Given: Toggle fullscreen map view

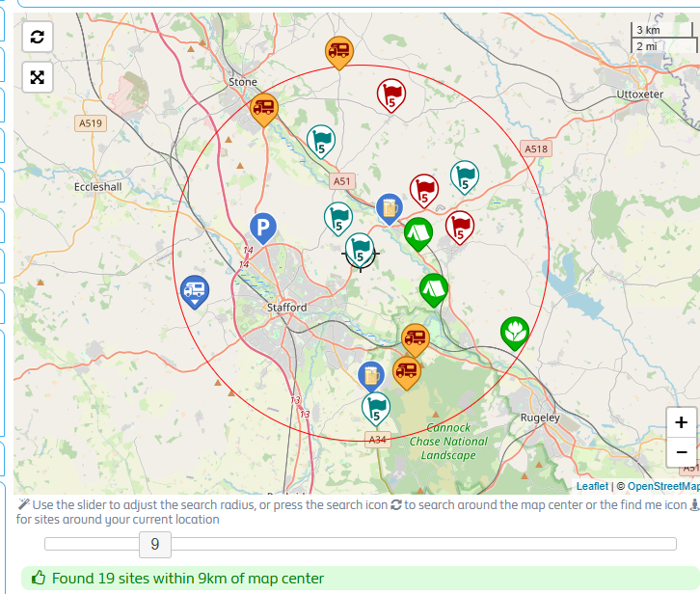Looking at the screenshot, I should [x=37, y=77].
